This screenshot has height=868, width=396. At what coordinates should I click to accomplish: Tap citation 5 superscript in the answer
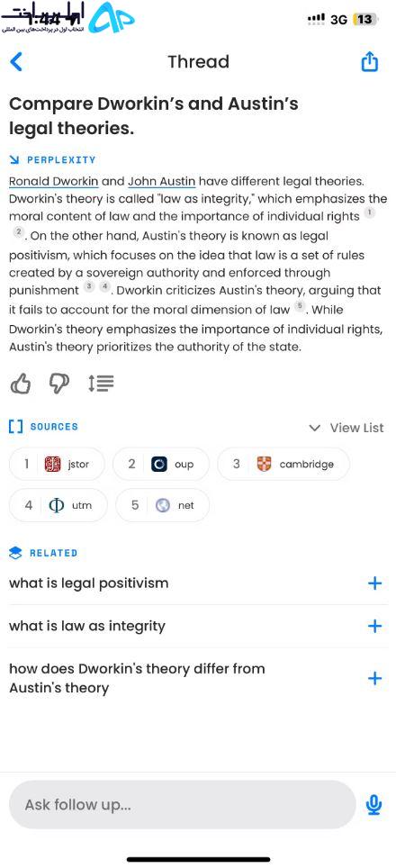point(299,306)
